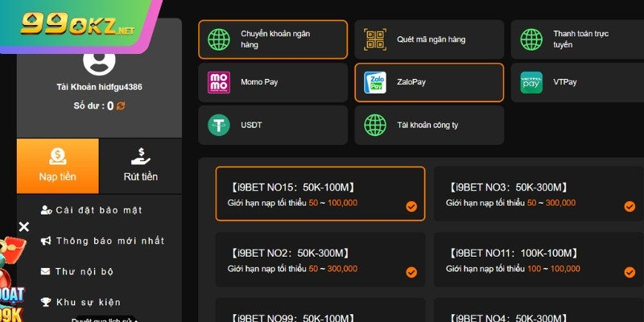Image resolution: width=644 pixels, height=322 pixels.
Task: Select the i9BET NO15: 50K-100M channel
Action: [320, 194]
